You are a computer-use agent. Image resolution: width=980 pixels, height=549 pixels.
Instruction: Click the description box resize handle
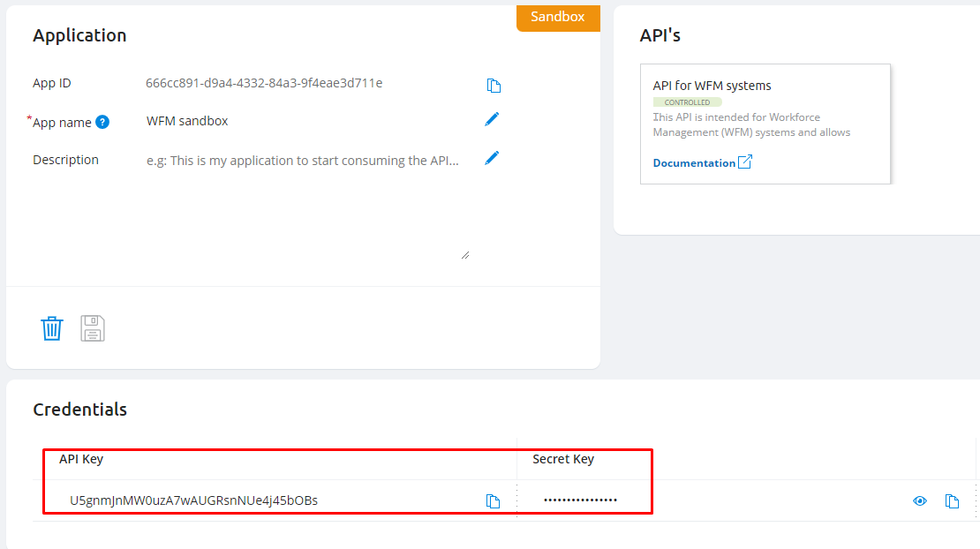click(x=465, y=253)
